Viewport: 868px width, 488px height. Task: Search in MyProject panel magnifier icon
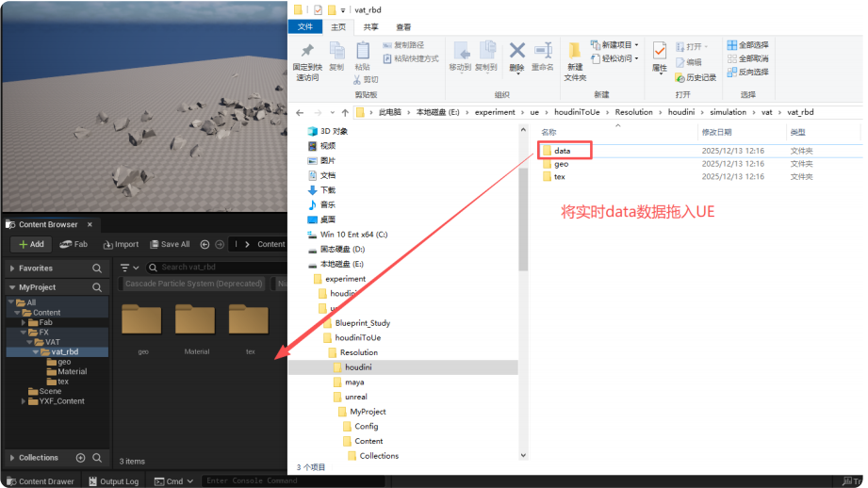pos(97,287)
